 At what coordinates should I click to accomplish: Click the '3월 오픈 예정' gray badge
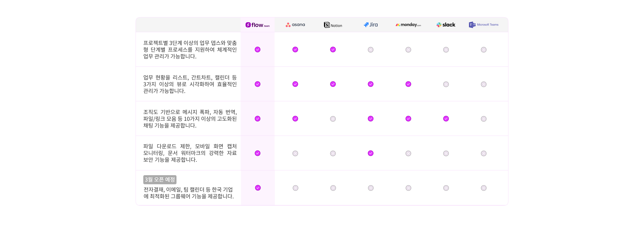tap(160, 179)
